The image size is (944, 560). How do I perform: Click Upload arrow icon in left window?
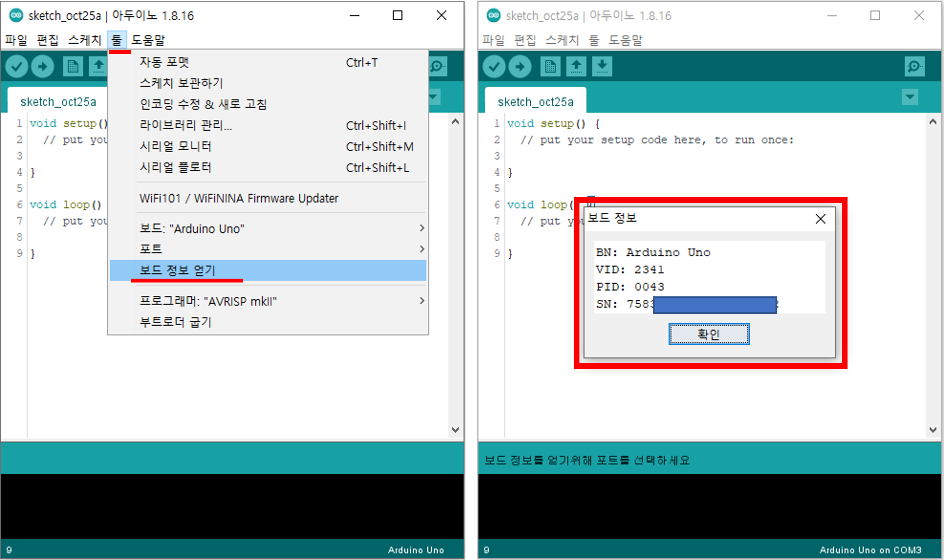[x=42, y=67]
